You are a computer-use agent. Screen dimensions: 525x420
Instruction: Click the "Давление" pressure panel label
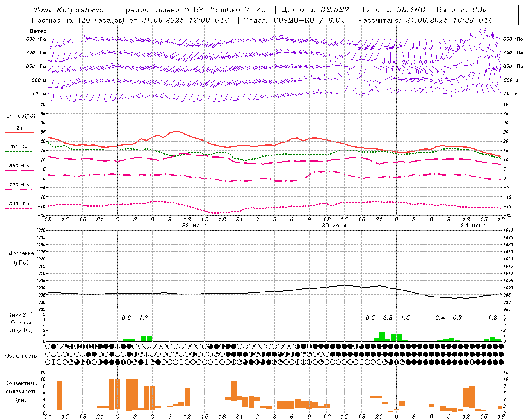(x=21, y=253)
